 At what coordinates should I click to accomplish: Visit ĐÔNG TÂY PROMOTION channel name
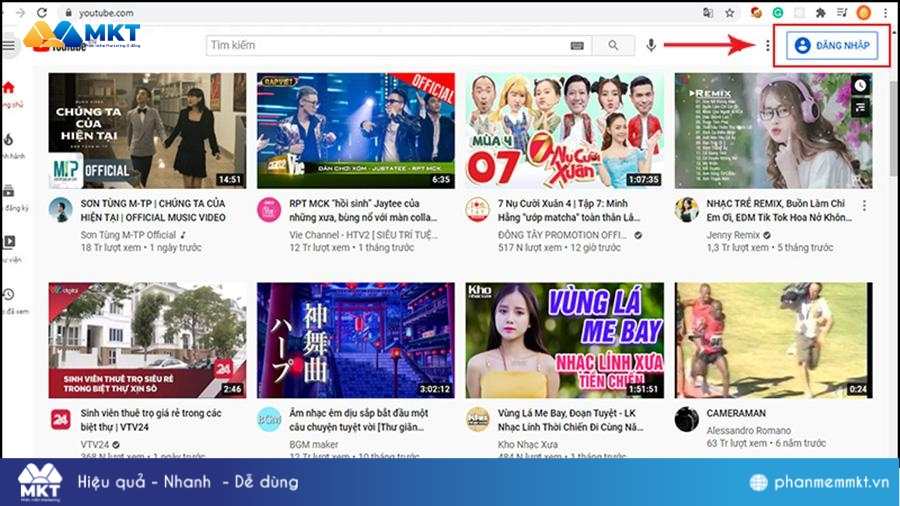click(562, 235)
